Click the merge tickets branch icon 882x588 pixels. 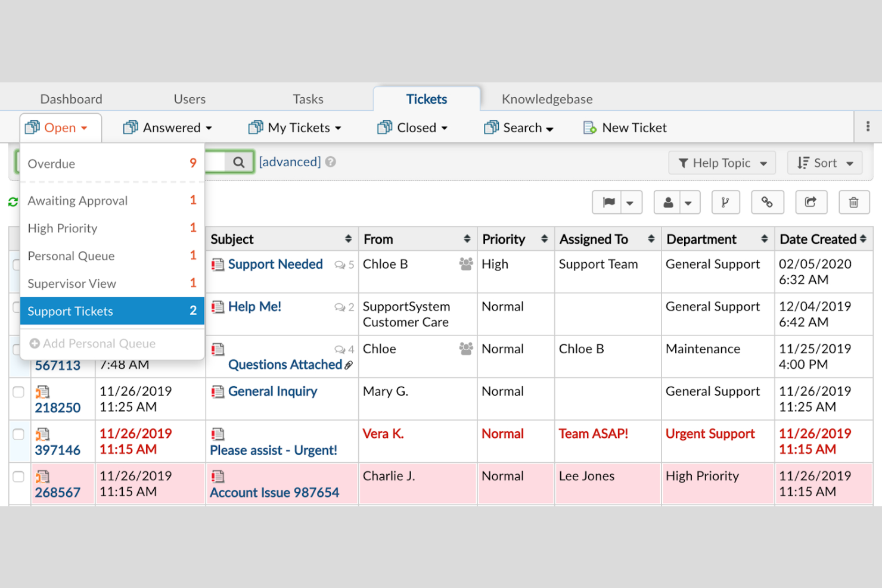click(725, 202)
